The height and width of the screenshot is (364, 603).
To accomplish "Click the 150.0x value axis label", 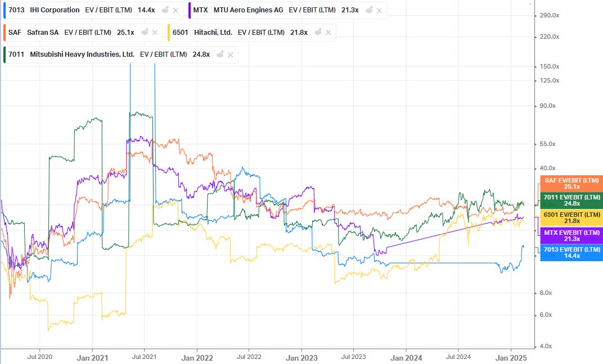I will click(550, 66).
